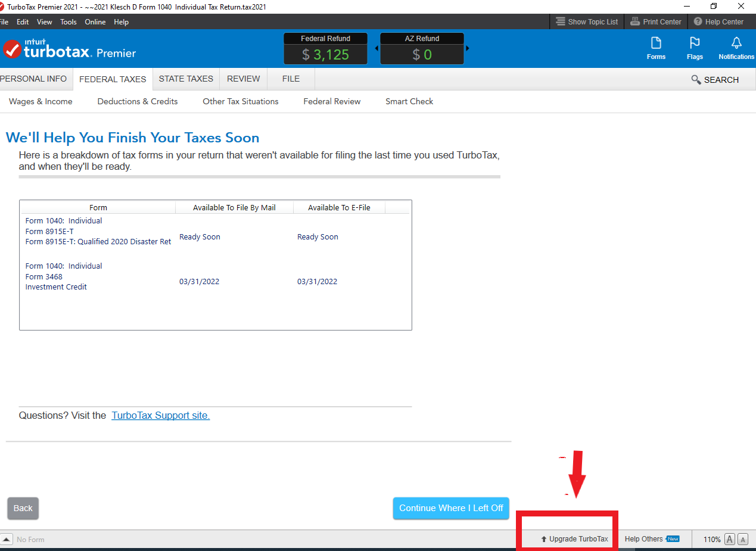This screenshot has height=551, width=756.
Task: Restore the window size button
Action: pos(714,7)
